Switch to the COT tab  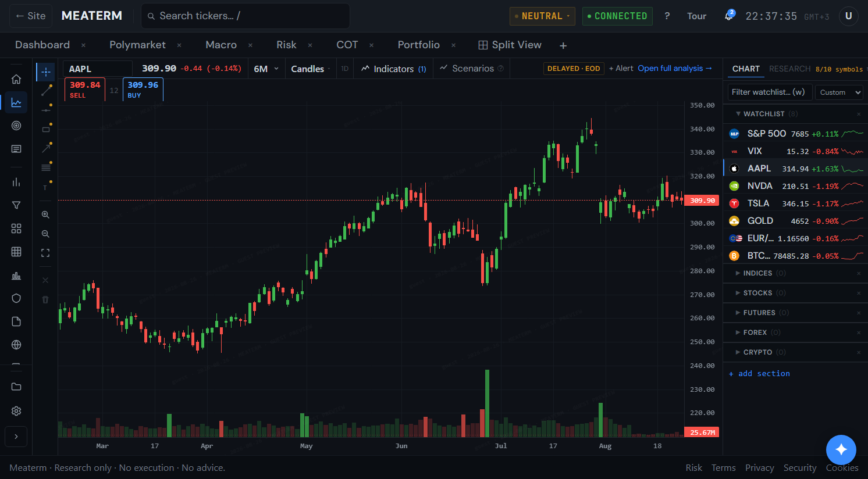[347, 45]
